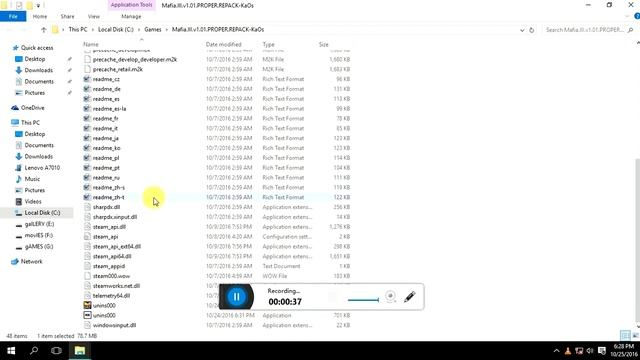Open Quick access in navigation pane
Viewport: 640px width, 360px height.
[x=37, y=48]
